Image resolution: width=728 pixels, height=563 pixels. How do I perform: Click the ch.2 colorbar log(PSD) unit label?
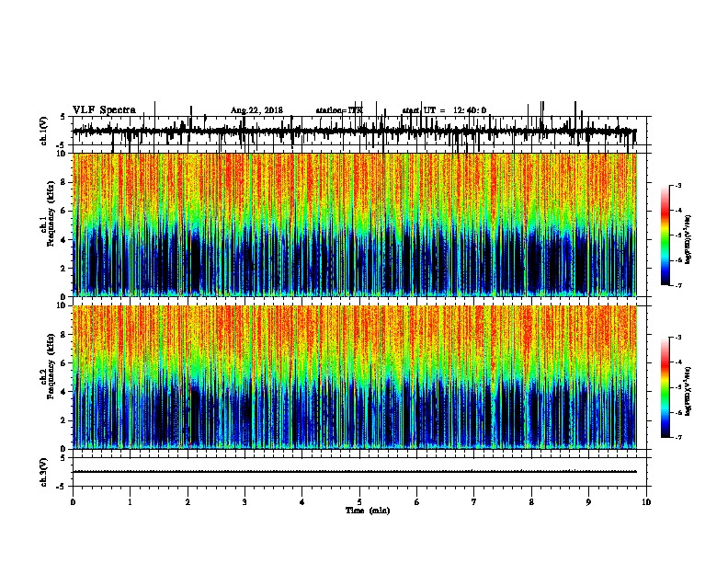[x=688, y=392]
